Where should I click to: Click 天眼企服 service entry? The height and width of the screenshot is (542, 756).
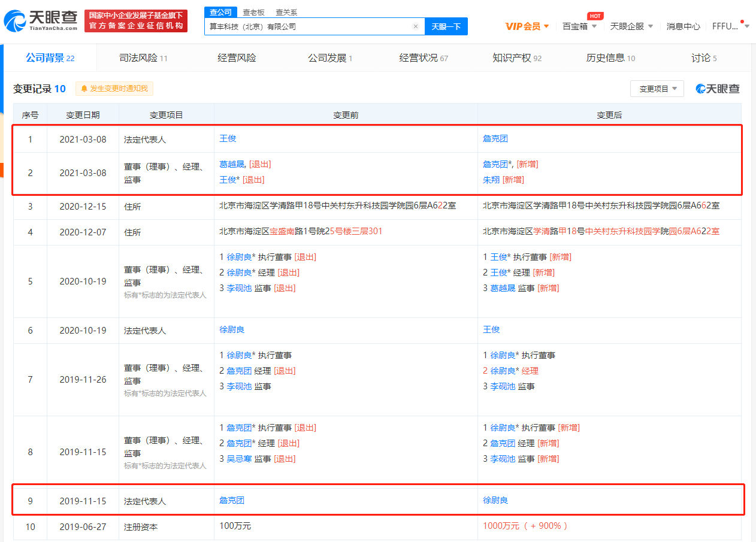point(627,27)
